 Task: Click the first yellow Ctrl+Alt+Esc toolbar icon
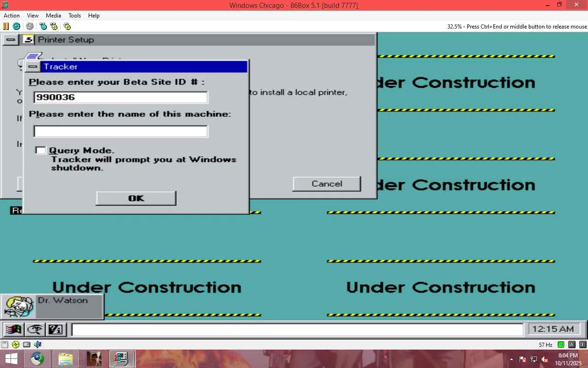click(x=54, y=27)
